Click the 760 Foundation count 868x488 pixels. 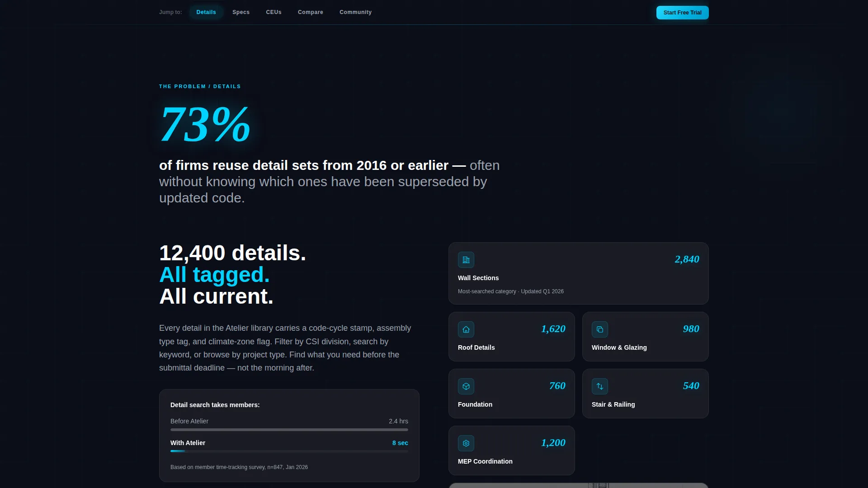tap(557, 386)
